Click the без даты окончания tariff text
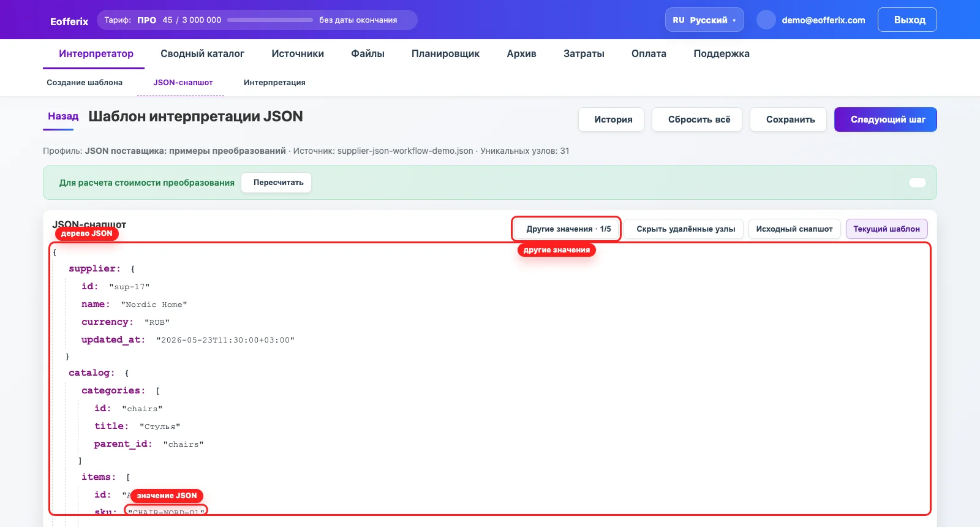The height and width of the screenshot is (527, 980). tap(358, 20)
